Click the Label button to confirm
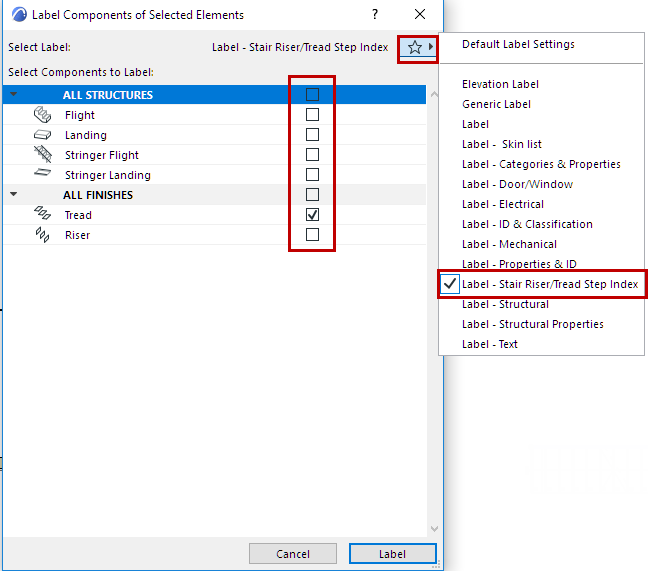648x571 pixels. pyautogui.click(x=393, y=554)
